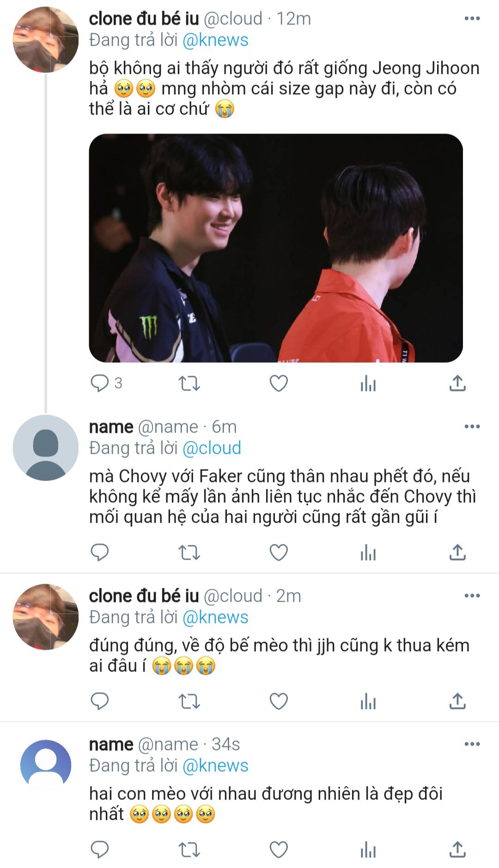Screen dimensions: 499x868
Task: Retweet the 34s reply about two cats
Action: click(x=189, y=849)
